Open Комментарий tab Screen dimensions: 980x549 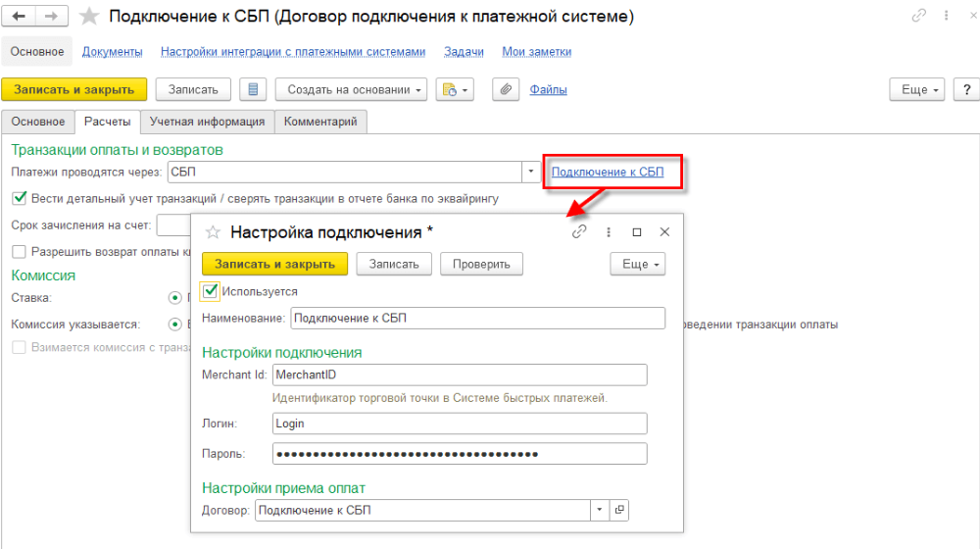tap(320, 122)
